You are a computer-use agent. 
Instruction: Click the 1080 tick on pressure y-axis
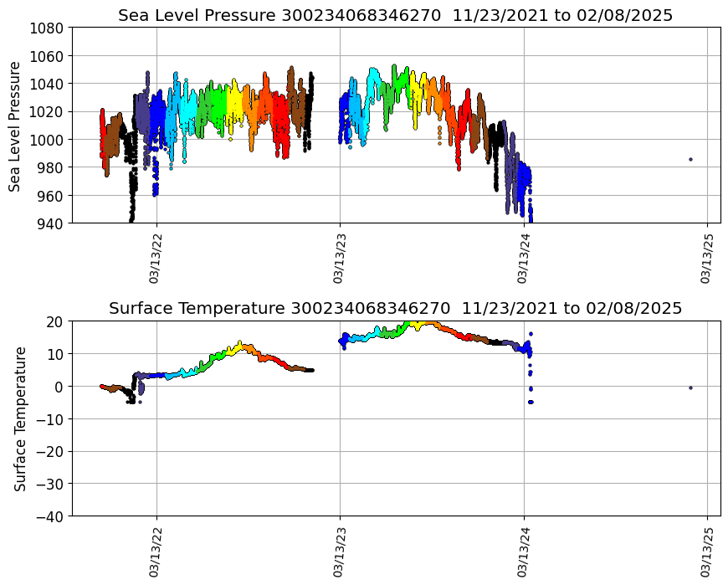click(x=49, y=28)
